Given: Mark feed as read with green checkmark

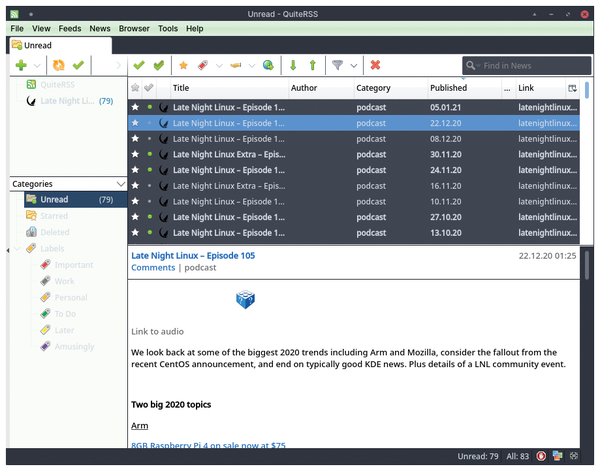Looking at the screenshot, I should 78,65.
